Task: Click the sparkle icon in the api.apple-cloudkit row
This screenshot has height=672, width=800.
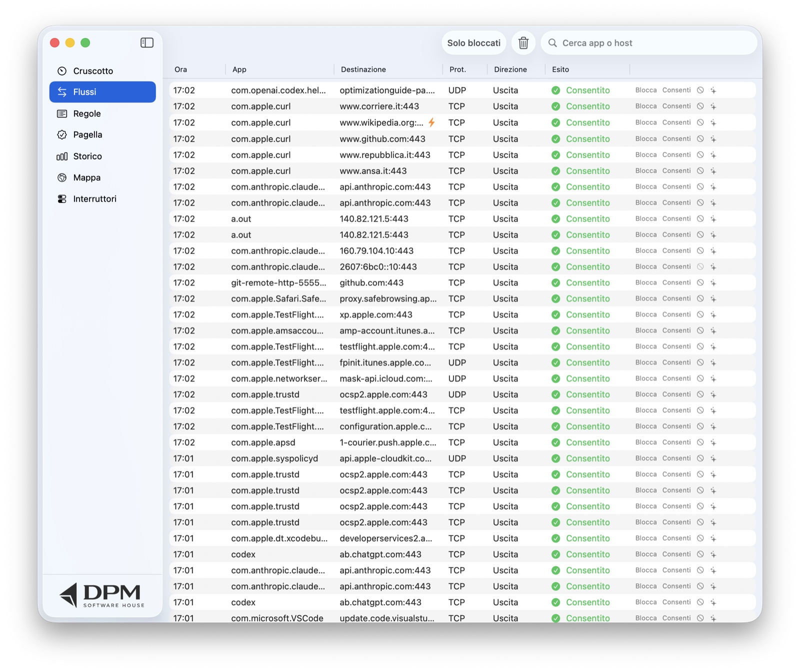Action: click(713, 458)
